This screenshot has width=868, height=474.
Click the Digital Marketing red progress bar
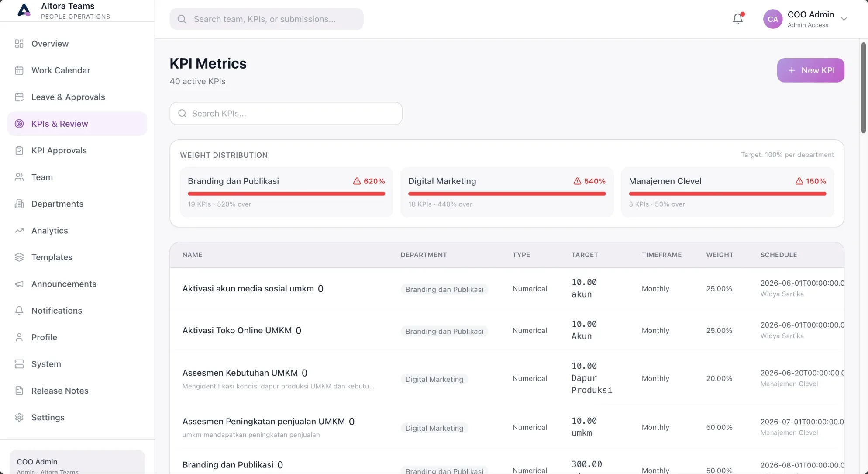(x=507, y=194)
